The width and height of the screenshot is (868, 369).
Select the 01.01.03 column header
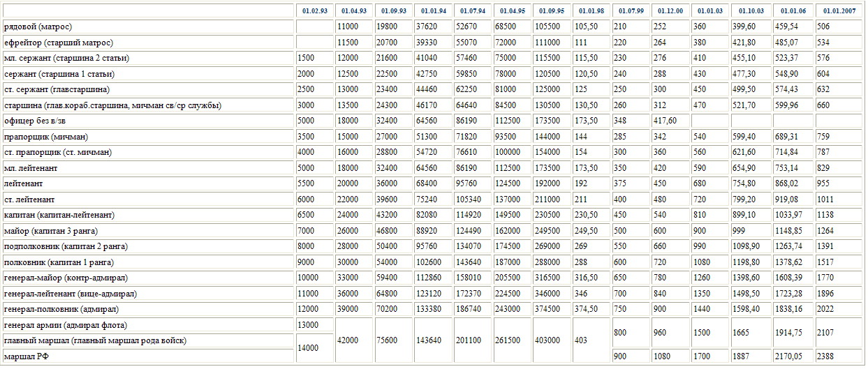710,11
